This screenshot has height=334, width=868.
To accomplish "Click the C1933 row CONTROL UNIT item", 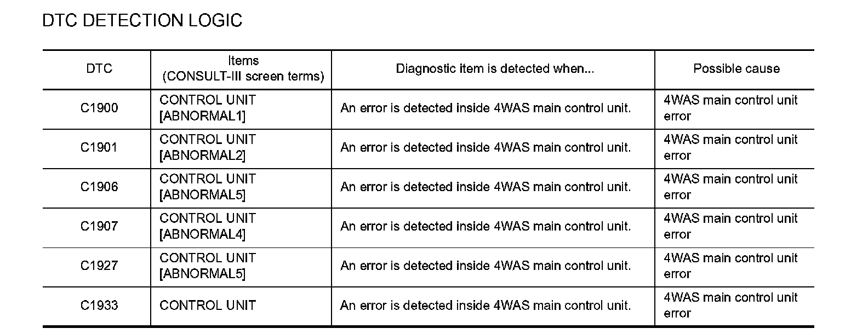I will tap(208, 305).
